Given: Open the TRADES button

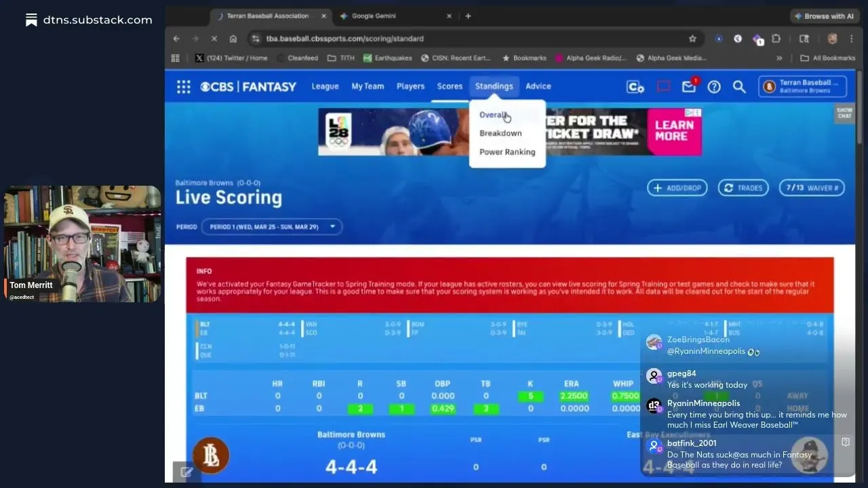Looking at the screenshot, I should [743, 188].
